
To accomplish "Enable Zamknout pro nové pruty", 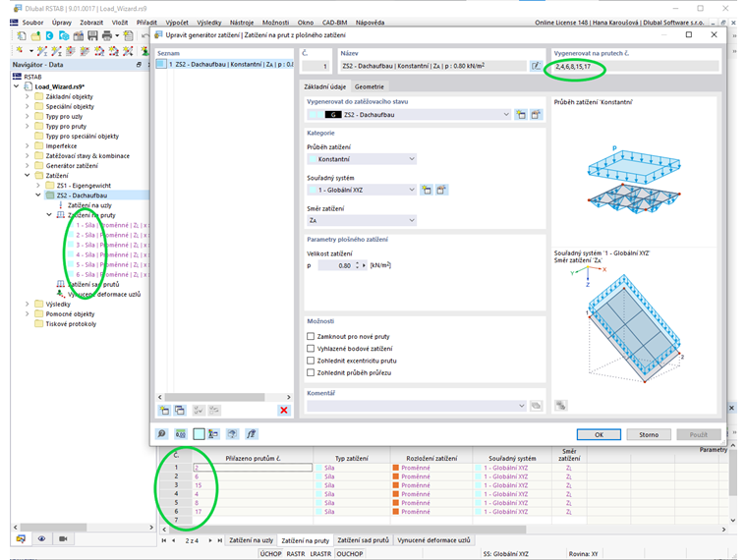I will [x=311, y=336].
